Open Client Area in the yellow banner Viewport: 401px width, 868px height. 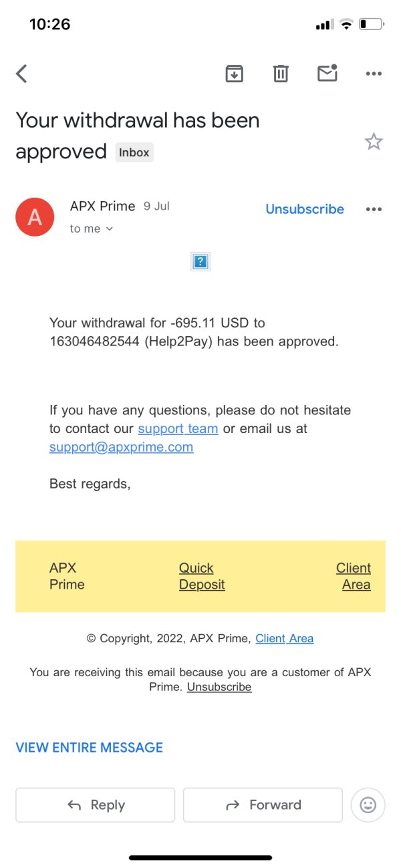tap(354, 576)
